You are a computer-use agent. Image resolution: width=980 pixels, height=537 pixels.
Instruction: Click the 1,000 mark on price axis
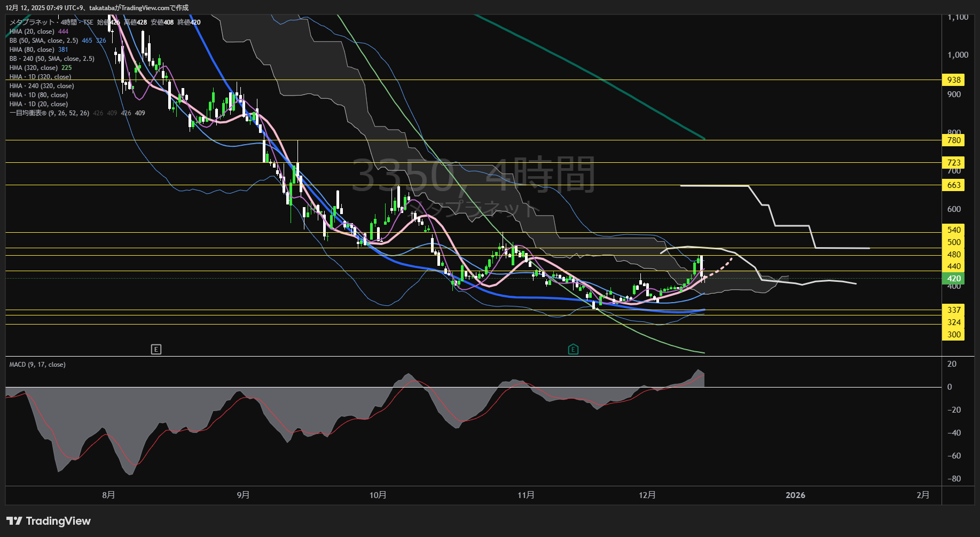957,55
